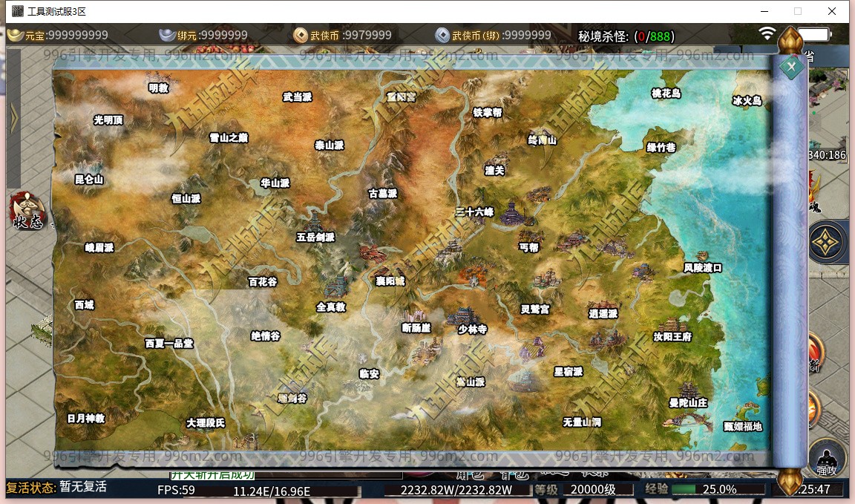This screenshot has width=855, height=504.
Task: Click the 元宝 gold ingot icon
Action: (16, 36)
